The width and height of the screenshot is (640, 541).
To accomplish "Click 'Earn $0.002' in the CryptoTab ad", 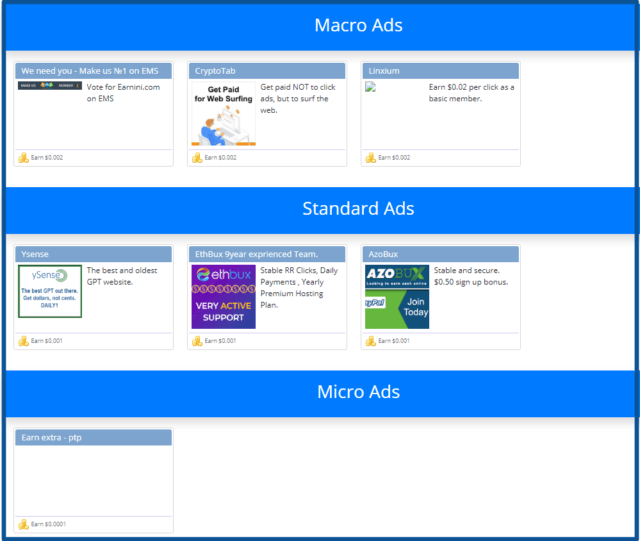I will [220, 158].
